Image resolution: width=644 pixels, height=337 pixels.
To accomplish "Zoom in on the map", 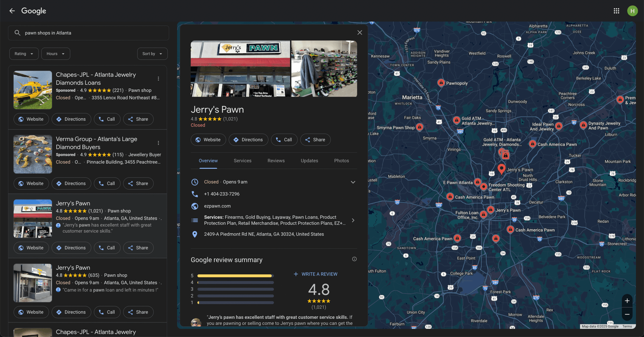I will click(x=627, y=301).
